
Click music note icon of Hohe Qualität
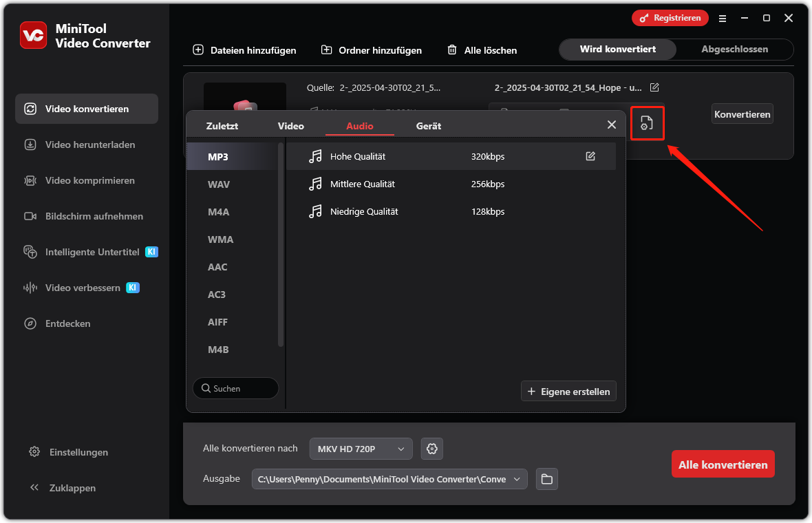click(315, 156)
